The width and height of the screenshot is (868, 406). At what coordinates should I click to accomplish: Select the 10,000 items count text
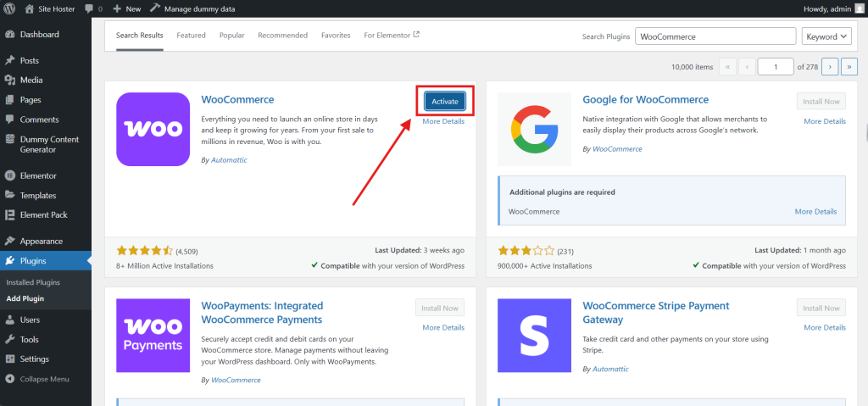click(x=692, y=67)
